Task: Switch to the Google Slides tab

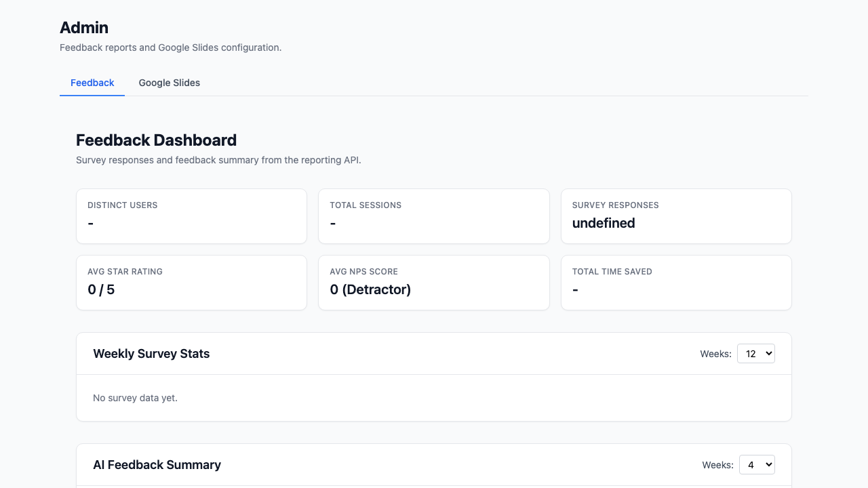Action: [x=169, y=83]
